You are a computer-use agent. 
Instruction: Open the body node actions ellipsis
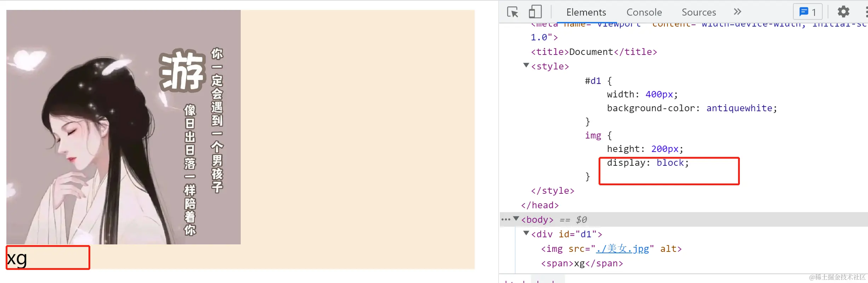pos(506,220)
